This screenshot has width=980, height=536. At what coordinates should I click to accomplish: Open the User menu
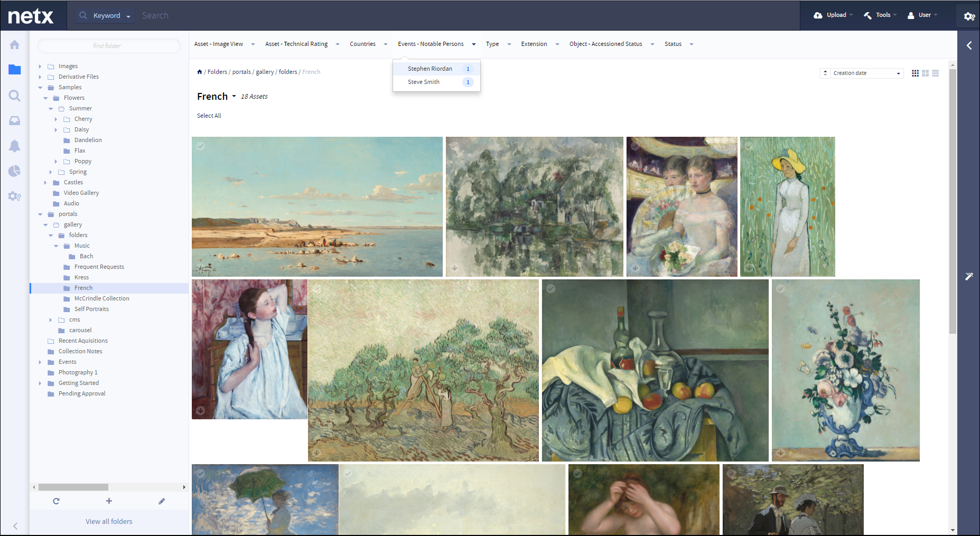[922, 15]
